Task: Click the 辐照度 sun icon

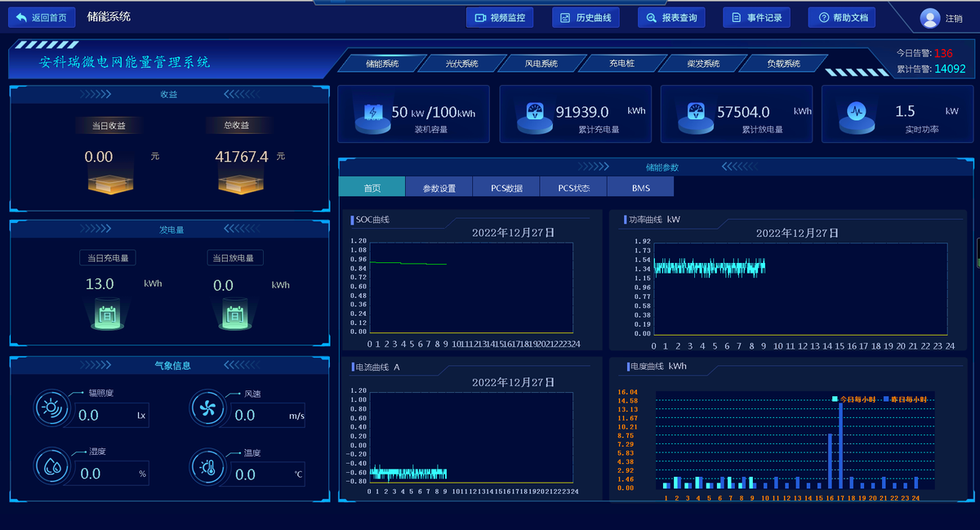Action: click(x=52, y=408)
